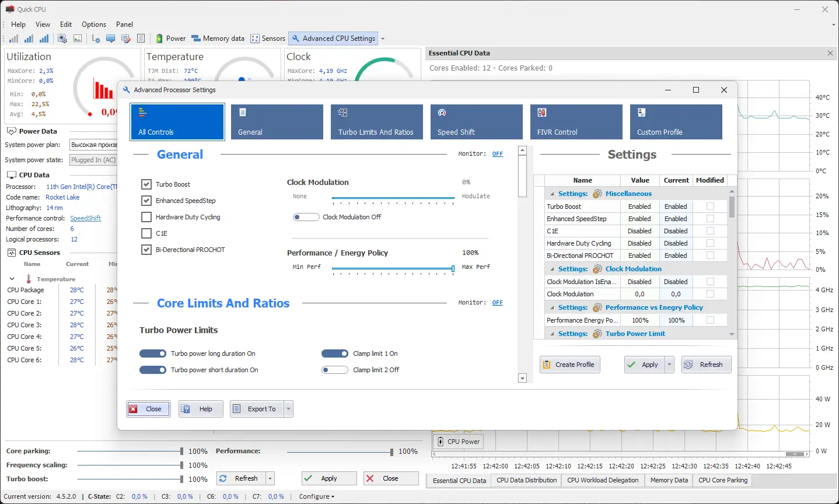Image resolution: width=839 pixels, height=504 pixels.
Task: Open the Refresh dropdown arrow in main window
Action: click(x=270, y=478)
